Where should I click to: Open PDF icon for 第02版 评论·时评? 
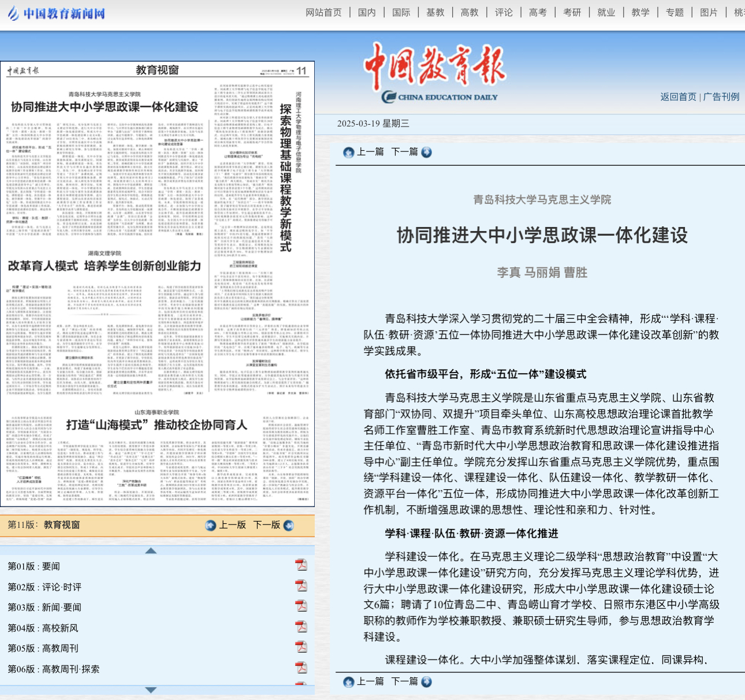point(301,586)
